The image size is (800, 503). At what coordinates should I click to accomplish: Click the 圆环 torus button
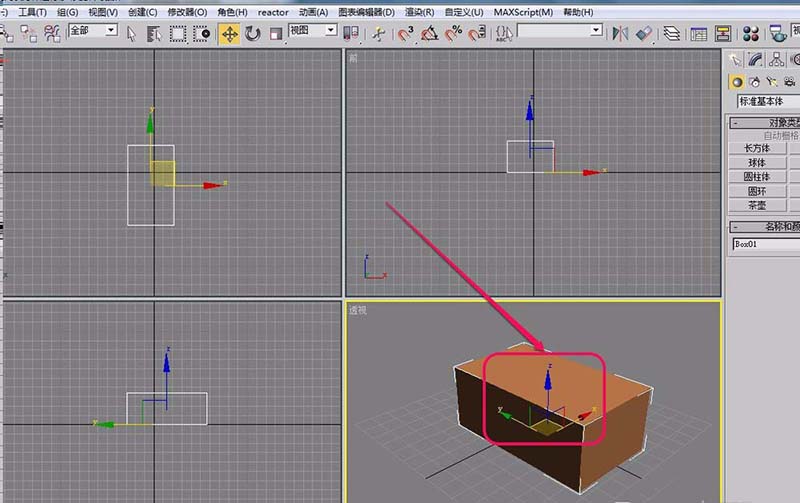coord(757,191)
